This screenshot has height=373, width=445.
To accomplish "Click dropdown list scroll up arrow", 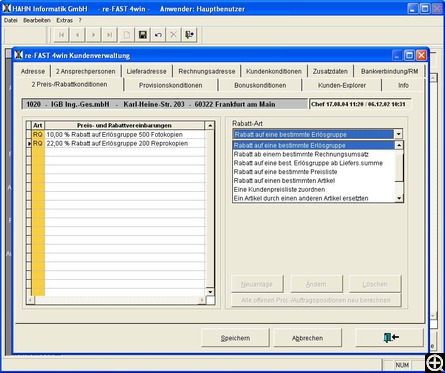I will [x=399, y=145].
